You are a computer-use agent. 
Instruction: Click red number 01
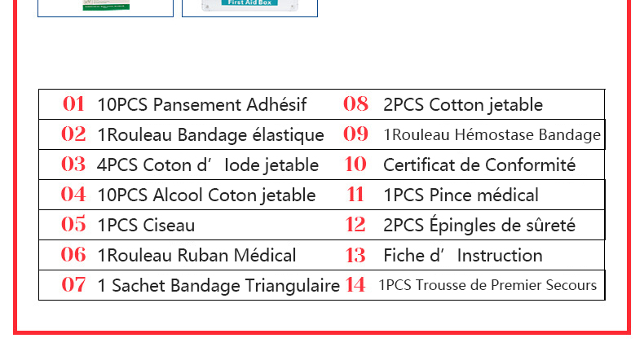tap(73, 103)
